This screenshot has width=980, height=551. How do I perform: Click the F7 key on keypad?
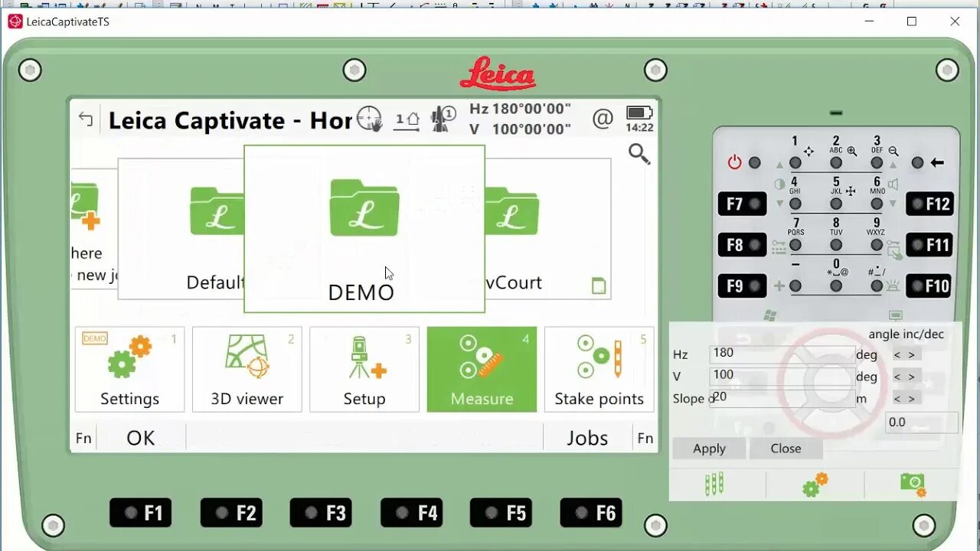click(x=742, y=204)
